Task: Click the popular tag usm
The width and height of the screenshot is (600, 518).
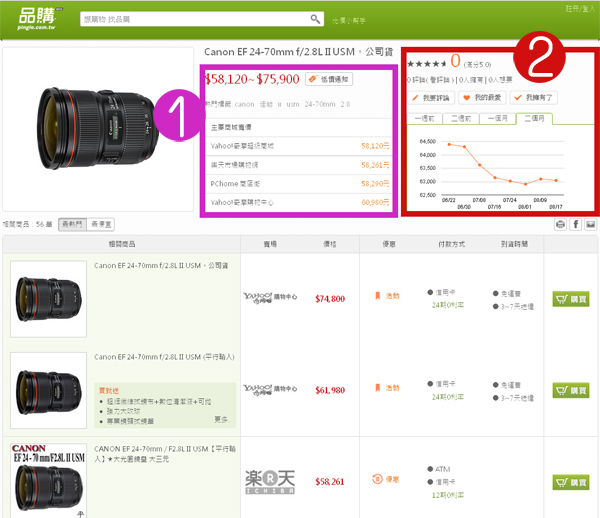Action: tap(293, 104)
